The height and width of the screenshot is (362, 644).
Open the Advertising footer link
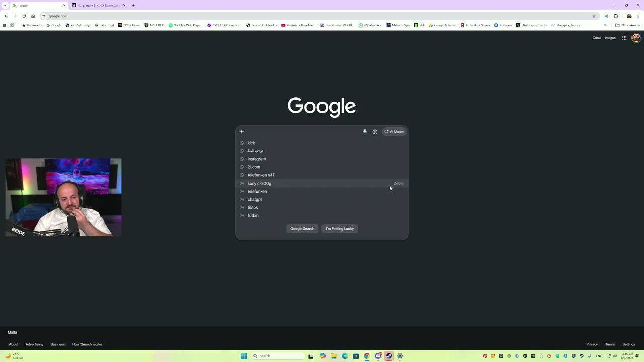coord(34,344)
